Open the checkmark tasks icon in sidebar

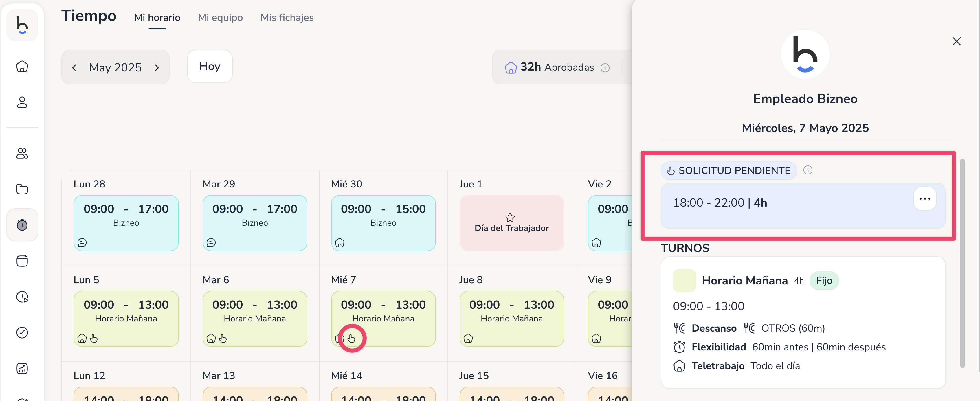(x=22, y=332)
